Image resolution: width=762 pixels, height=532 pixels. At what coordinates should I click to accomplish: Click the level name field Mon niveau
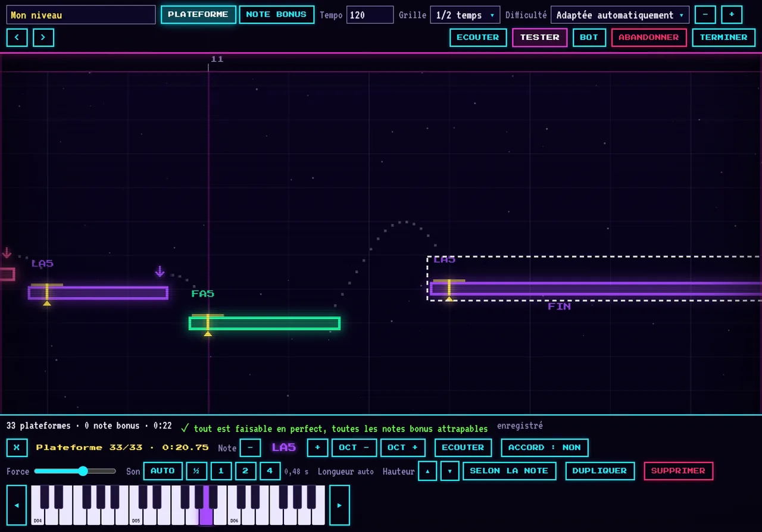[x=81, y=15]
